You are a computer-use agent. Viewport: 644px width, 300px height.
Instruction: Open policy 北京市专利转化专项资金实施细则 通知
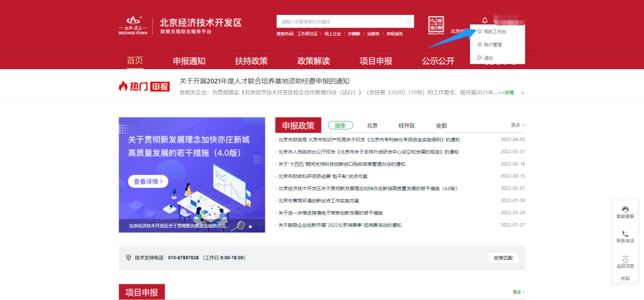(x=369, y=140)
